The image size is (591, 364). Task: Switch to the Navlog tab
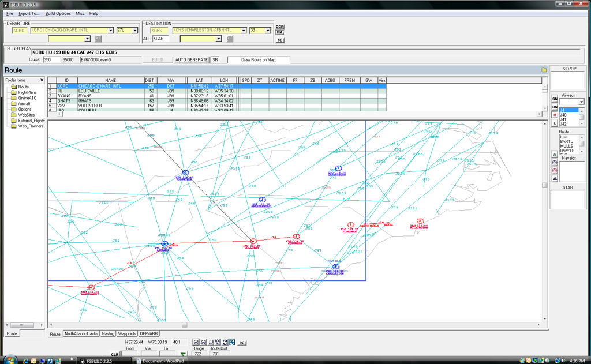108,333
